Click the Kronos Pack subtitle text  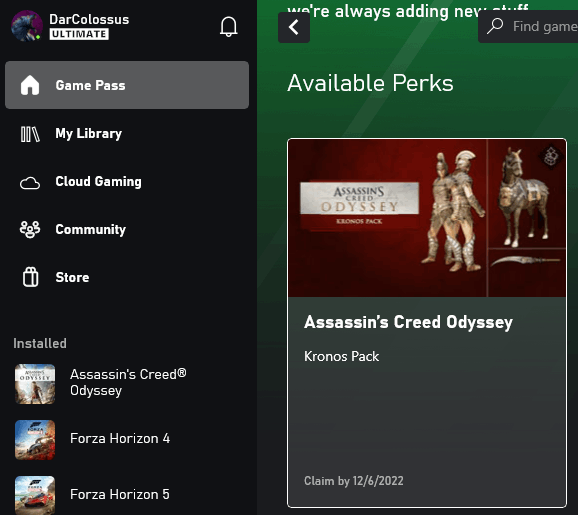(341, 356)
